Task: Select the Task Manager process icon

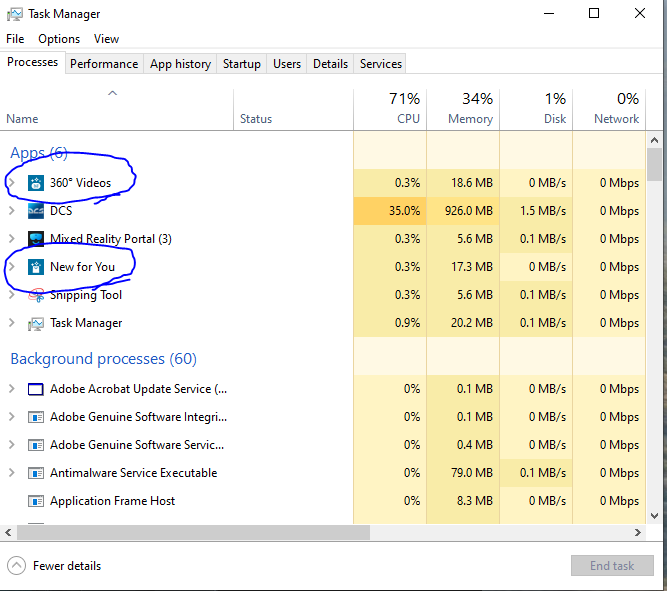Action: [x=36, y=324]
